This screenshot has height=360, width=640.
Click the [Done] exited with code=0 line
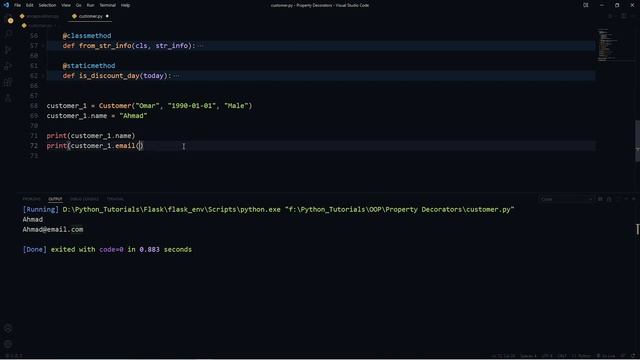(x=107, y=249)
